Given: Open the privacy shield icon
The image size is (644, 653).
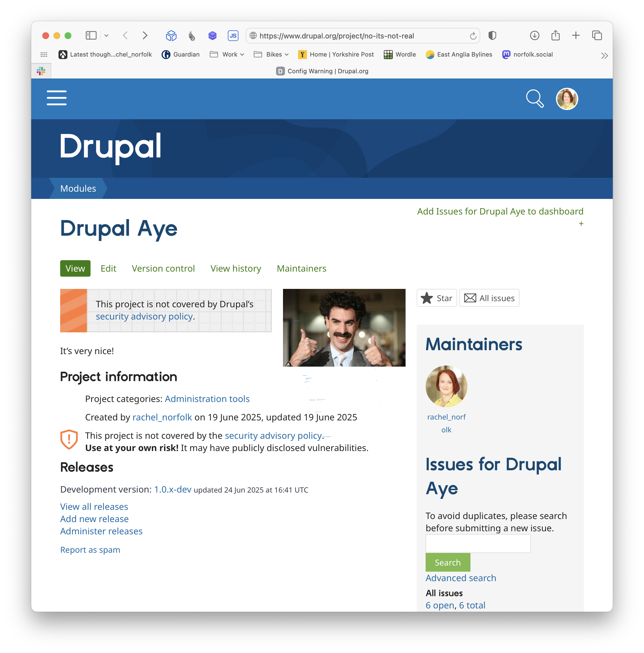Looking at the screenshot, I should (x=492, y=35).
